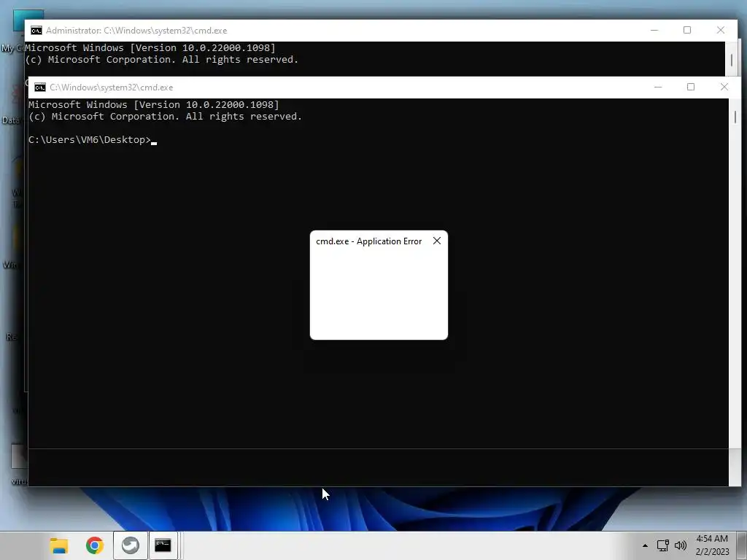
Task: Open File Explorer from the taskbar
Action: (x=59, y=545)
